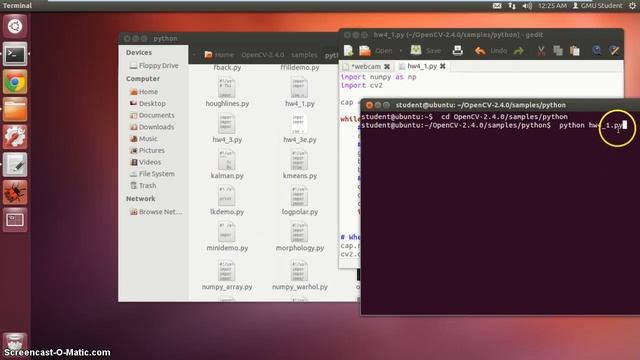Select Browse Network in Files sidebar
The image size is (640, 360).
pyautogui.click(x=156, y=212)
